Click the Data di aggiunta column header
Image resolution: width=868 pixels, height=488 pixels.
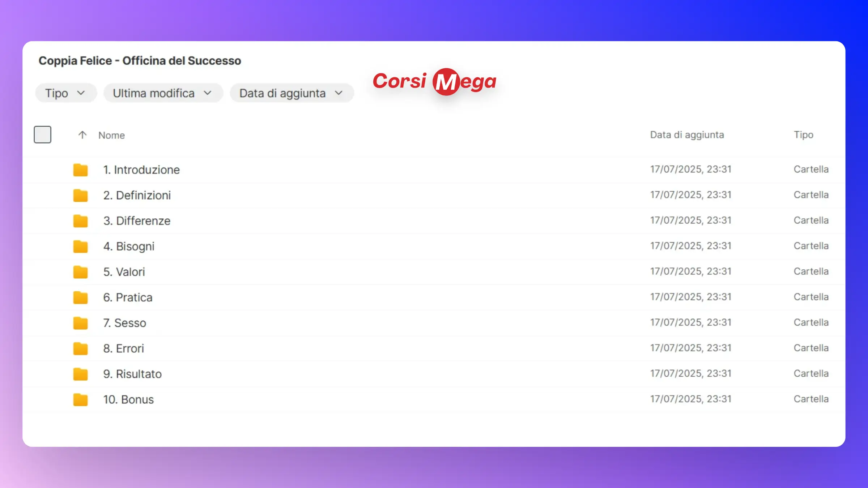687,135
